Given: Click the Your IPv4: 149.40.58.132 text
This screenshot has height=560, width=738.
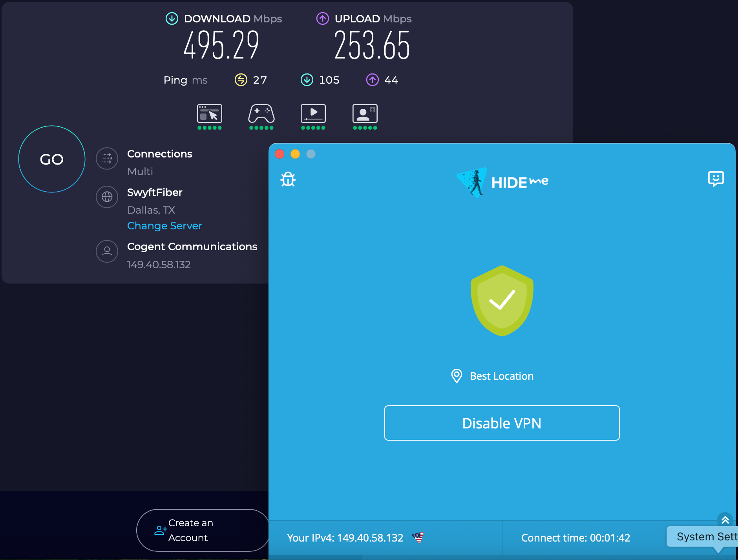Looking at the screenshot, I should pos(345,538).
